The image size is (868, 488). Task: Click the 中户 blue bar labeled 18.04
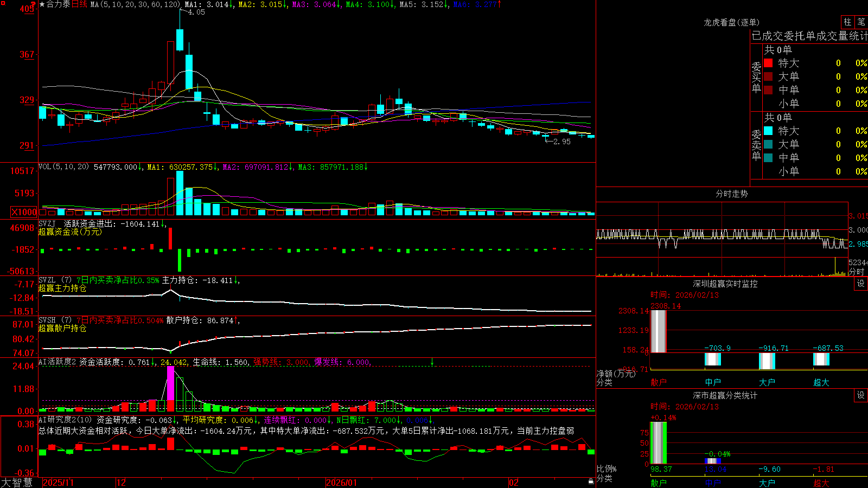tap(713, 461)
